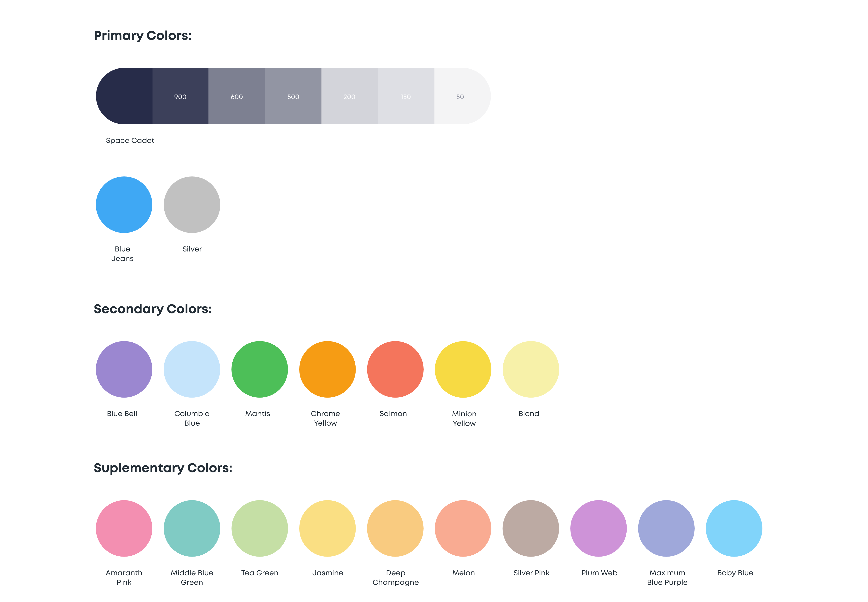Pick the Blond pale yellow circle

point(531,369)
